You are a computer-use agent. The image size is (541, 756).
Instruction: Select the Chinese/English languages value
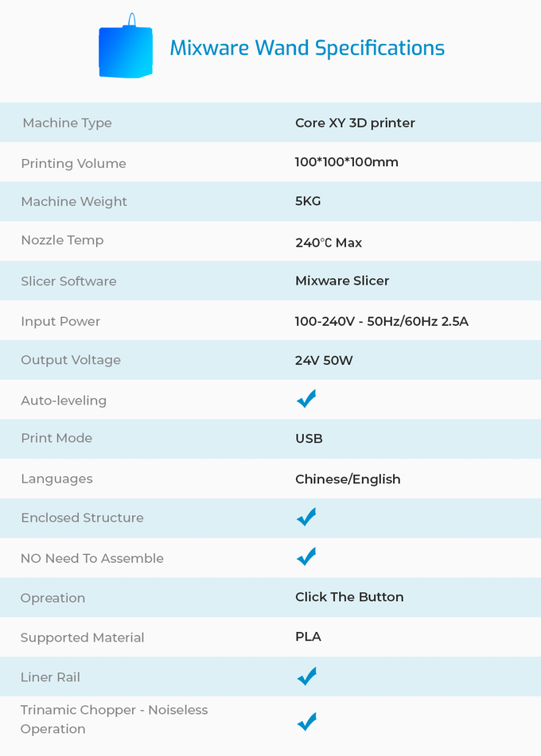coord(348,479)
